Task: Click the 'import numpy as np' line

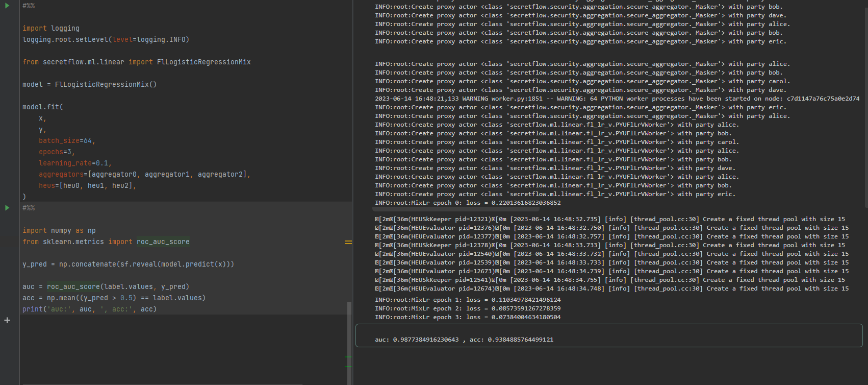Action: pyautogui.click(x=59, y=230)
